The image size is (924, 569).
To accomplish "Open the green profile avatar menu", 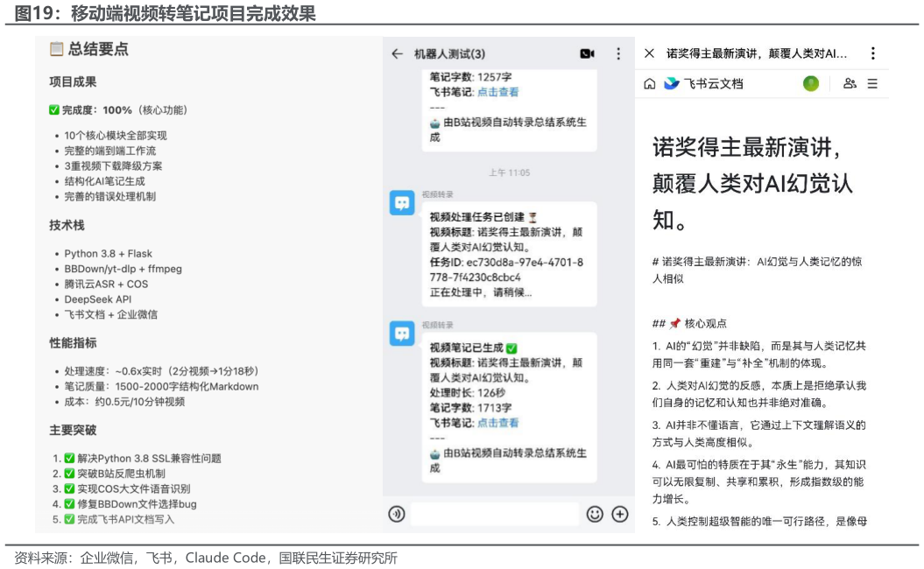I will point(812,83).
